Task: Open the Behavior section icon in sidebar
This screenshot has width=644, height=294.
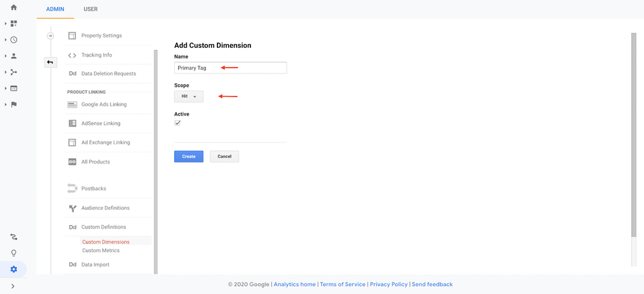Action: [14, 89]
